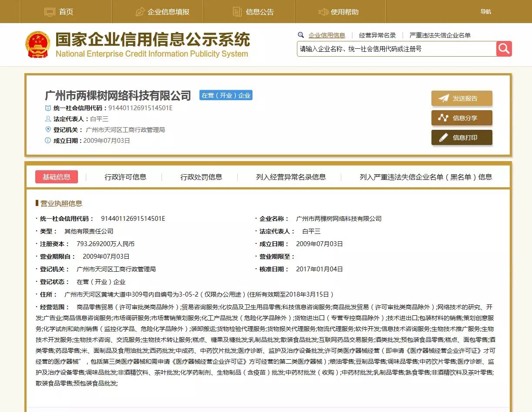The height and width of the screenshot is (412, 532).
Task: Click the 信息分享 button
Action: click(x=462, y=118)
